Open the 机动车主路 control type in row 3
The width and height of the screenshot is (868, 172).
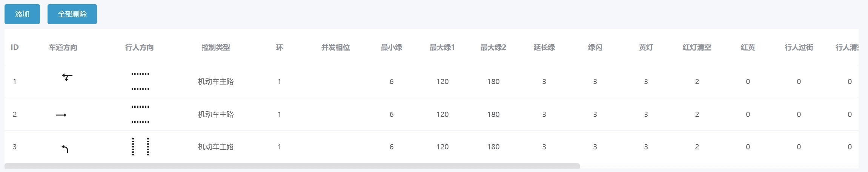(x=216, y=147)
